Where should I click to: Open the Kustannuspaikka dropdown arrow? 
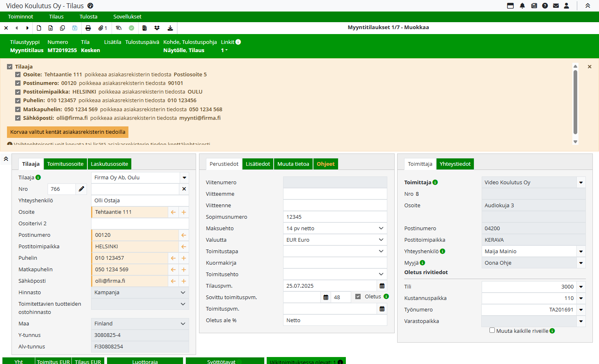point(581,298)
